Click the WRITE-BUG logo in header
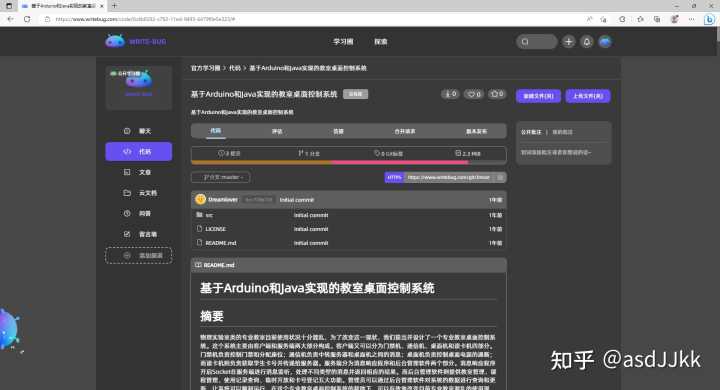Image resolution: width=720 pixels, height=390 pixels. pyautogui.click(x=135, y=41)
